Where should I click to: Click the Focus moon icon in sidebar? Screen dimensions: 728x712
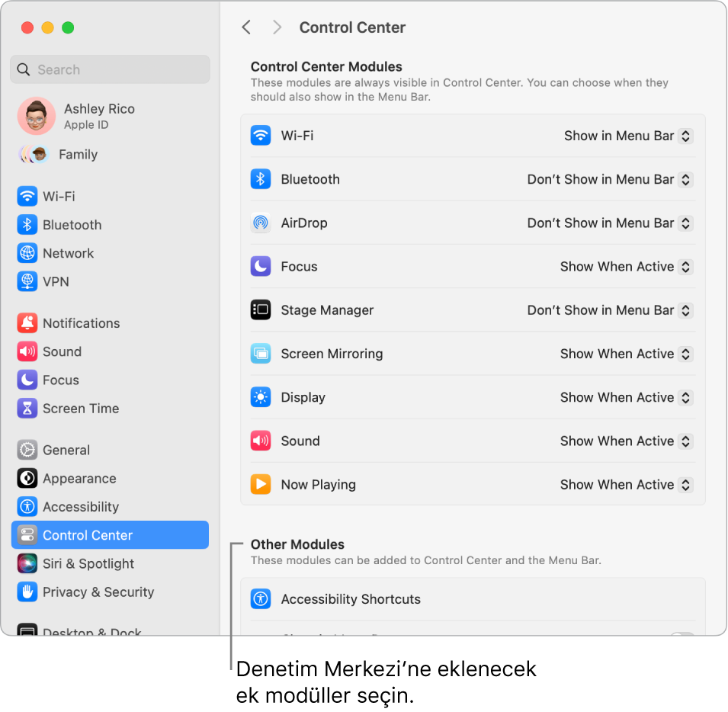[27, 380]
